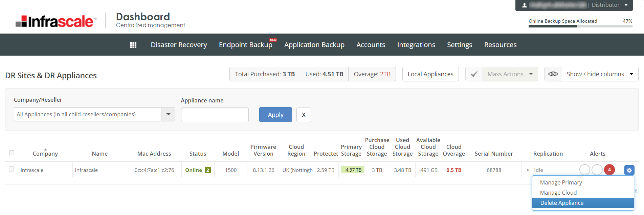This screenshot has height=215, width=644.
Task: Click MAC address 0c:c4:7a:c1:c2:76
Action: click(x=154, y=170)
